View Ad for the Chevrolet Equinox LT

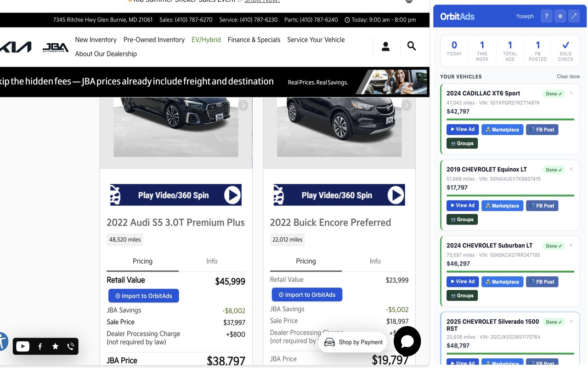463,206
